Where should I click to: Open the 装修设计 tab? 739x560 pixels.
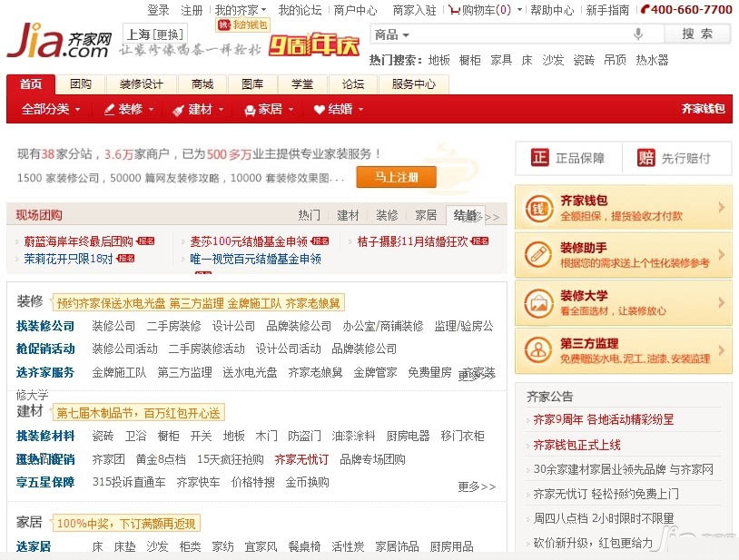click(x=141, y=84)
